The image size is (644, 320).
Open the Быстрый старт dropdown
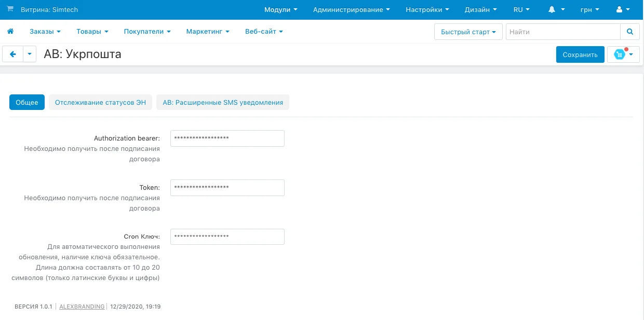[468, 32]
